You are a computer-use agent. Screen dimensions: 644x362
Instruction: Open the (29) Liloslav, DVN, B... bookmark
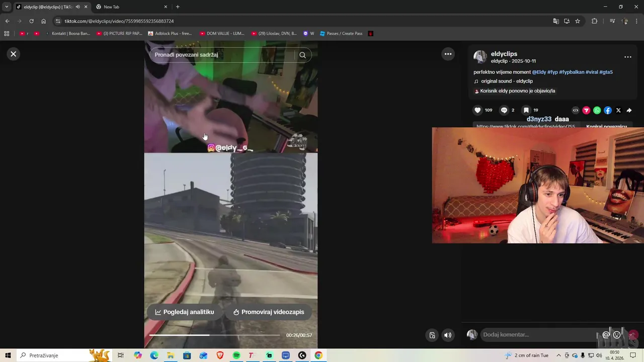(x=274, y=34)
